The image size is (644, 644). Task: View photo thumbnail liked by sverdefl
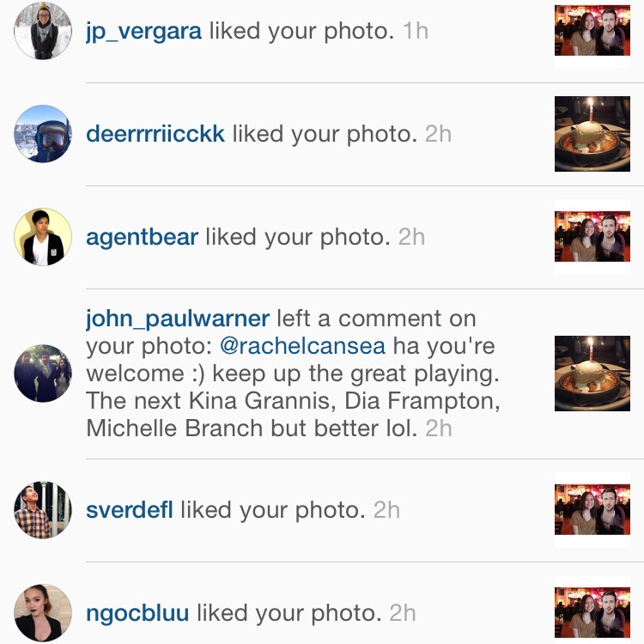click(592, 510)
